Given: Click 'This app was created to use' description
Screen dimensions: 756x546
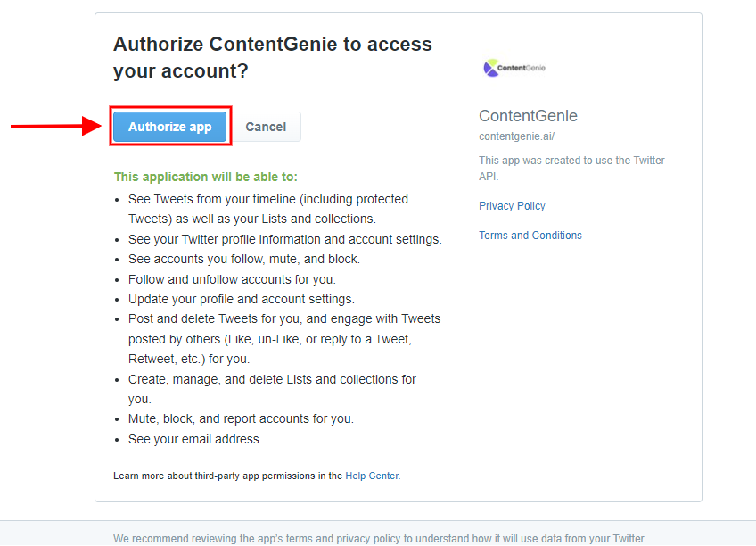Looking at the screenshot, I should coord(571,168).
